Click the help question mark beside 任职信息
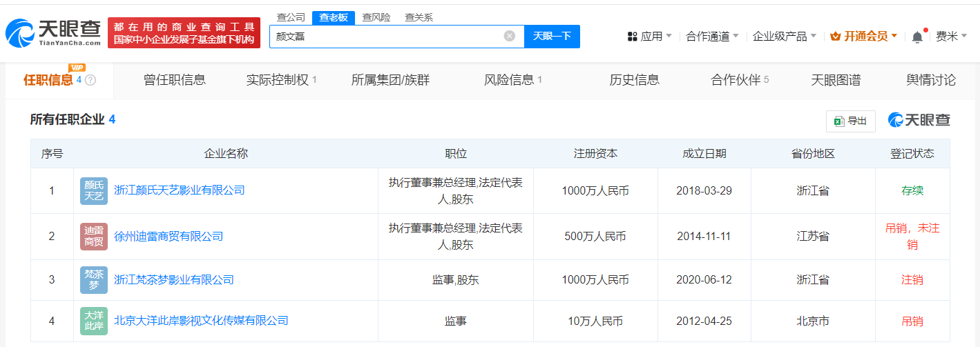The image size is (980, 347). (90, 80)
